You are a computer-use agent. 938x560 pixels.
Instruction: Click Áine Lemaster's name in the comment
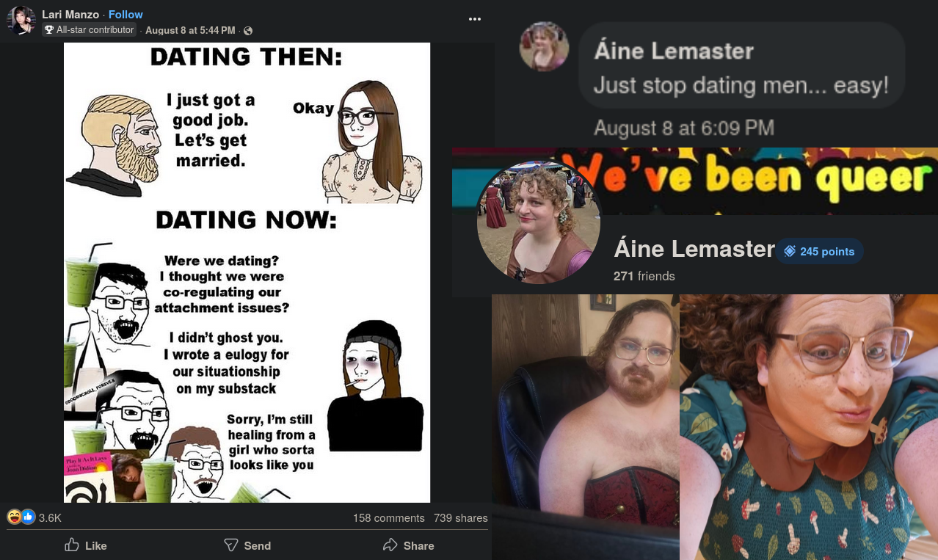pos(674,51)
